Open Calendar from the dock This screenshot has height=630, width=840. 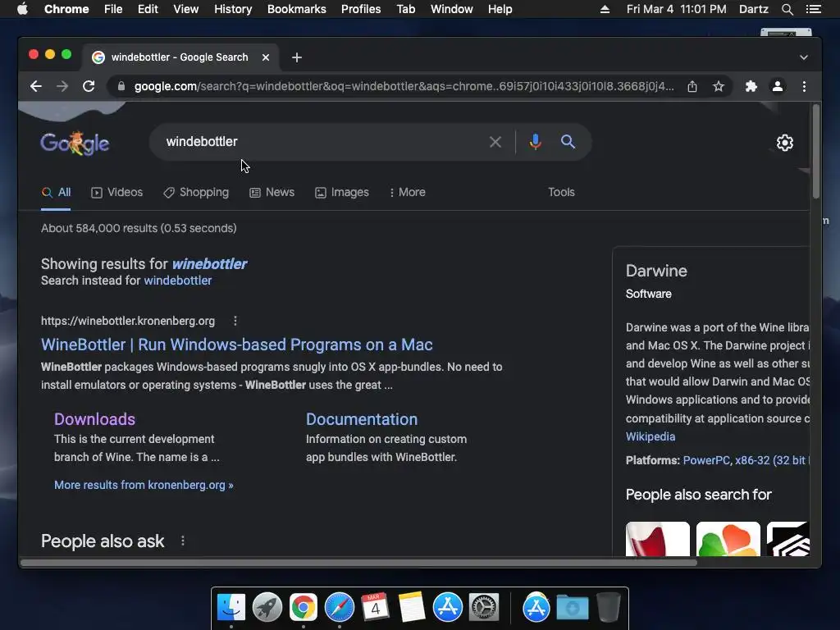click(x=375, y=608)
